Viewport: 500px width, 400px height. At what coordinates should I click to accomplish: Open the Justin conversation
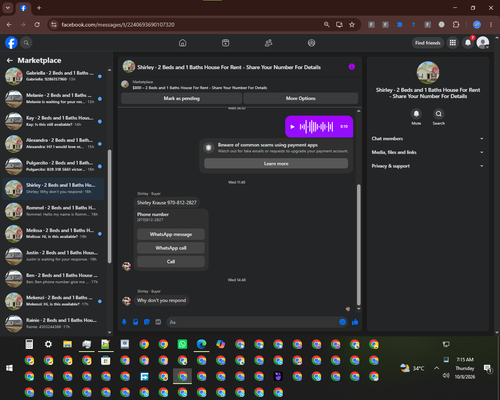(53, 256)
